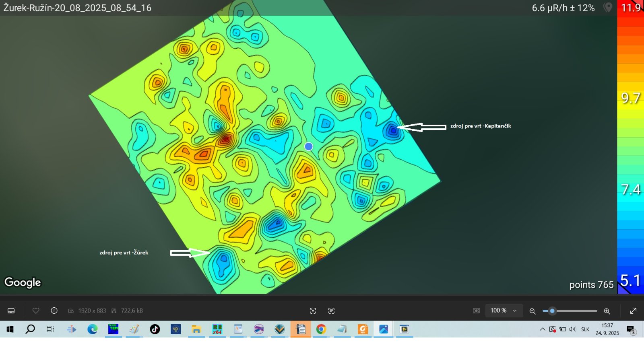
Task: Click the Google logo link on the map
Action: click(23, 282)
